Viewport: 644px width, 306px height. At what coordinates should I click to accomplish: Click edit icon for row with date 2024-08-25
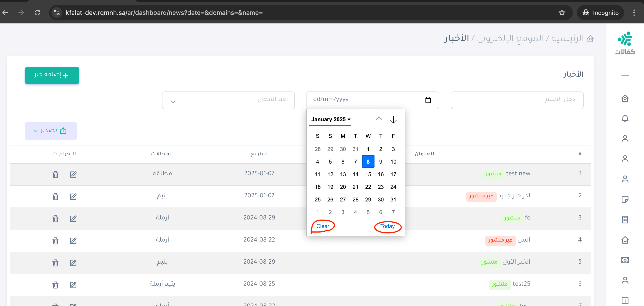(x=73, y=285)
